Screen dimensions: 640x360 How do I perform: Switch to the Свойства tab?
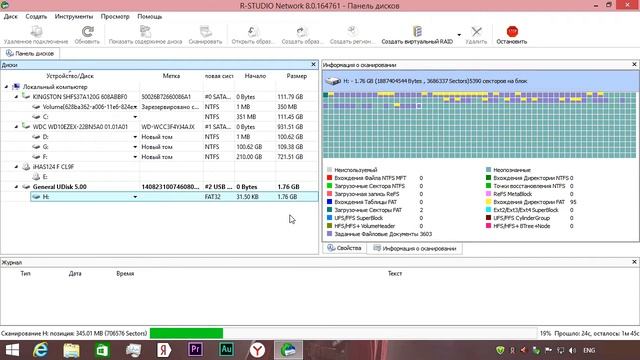pos(345,248)
